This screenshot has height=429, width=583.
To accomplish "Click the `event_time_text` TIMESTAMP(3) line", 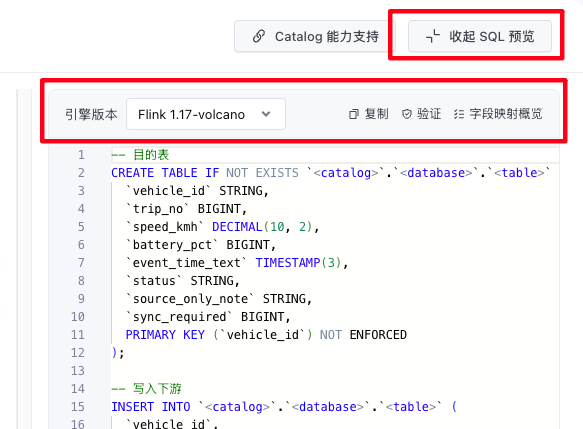I will tap(237, 263).
